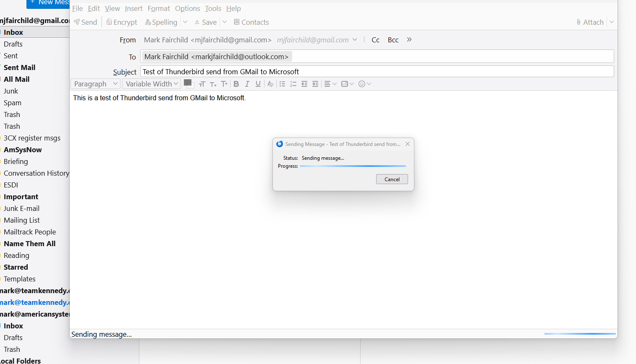Open the Help menu
636x364 pixels.
pyautogui.click(x=234, y=8)
